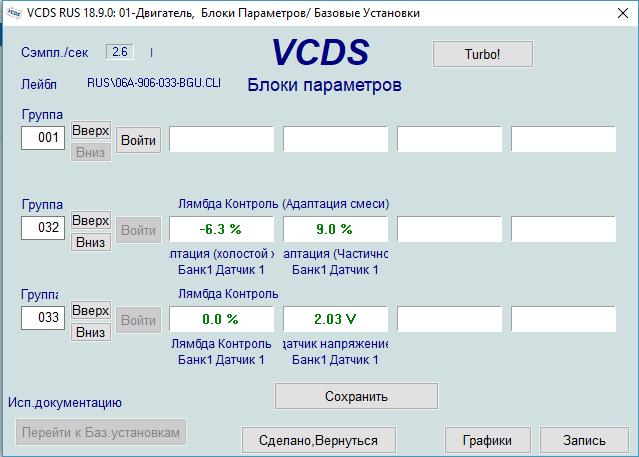Click the sample rate value 2.6
Image resolution: width=639 pixels, height=457 pixels.
click(x=120, y=52)
